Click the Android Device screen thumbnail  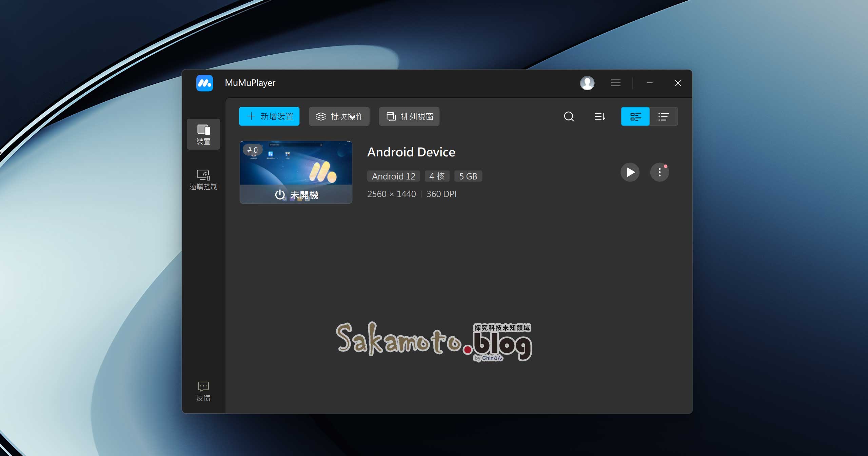(x=296, y=172)
